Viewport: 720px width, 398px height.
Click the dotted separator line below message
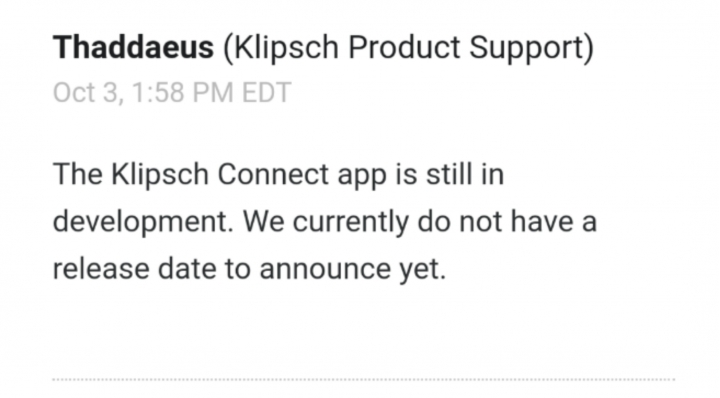pos(364,380)
